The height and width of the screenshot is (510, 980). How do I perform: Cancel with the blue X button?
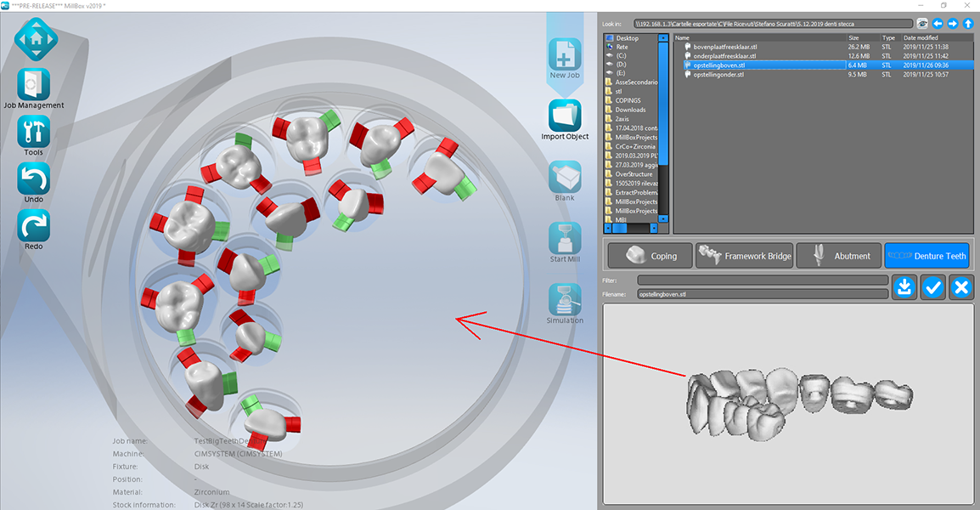[961, 287]
